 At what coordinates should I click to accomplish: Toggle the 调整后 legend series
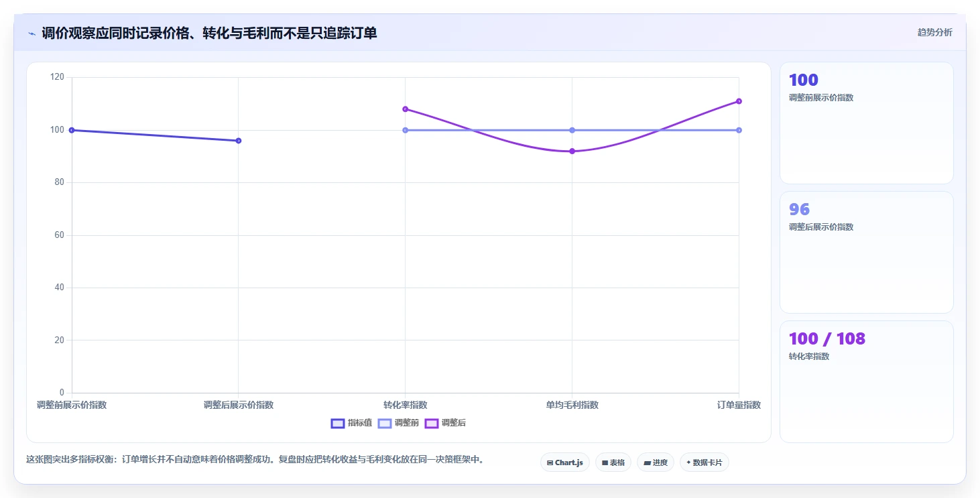pyautogui.click(x=445, y=423)
